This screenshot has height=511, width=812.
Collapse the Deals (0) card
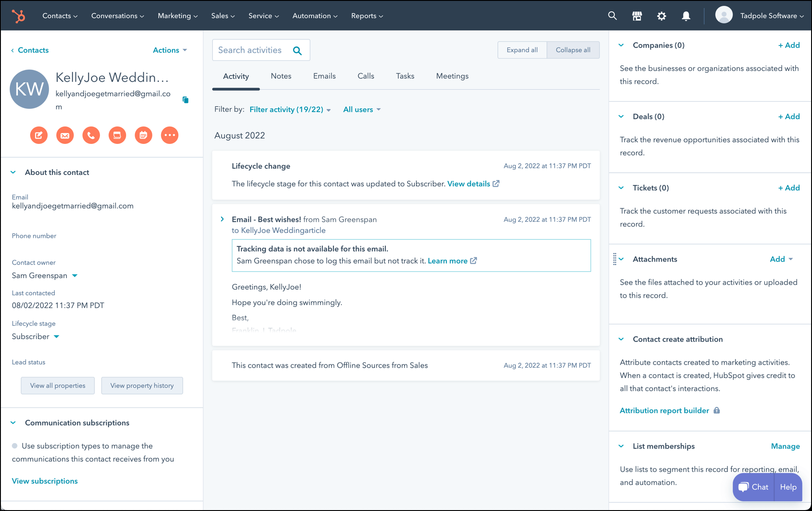(x=621, y=117)
